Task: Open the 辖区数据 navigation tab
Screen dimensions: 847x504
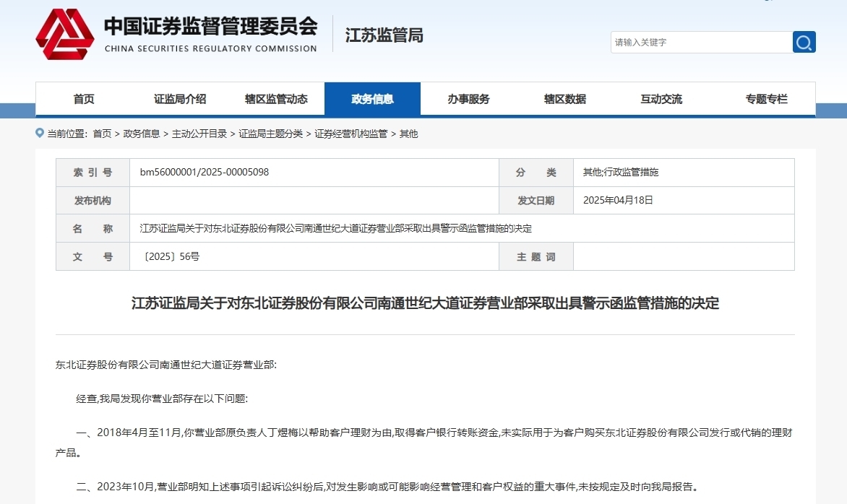Action: tap(565, 99)
